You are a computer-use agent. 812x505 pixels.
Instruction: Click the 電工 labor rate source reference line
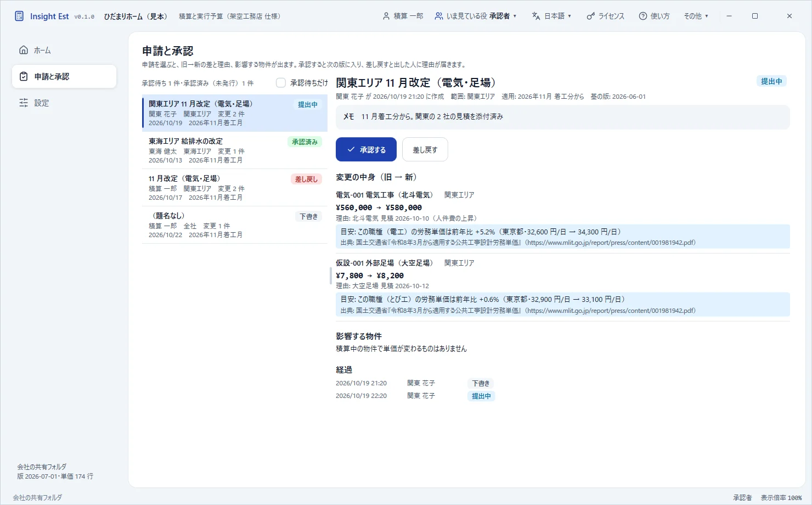click(x=518, y=243)
